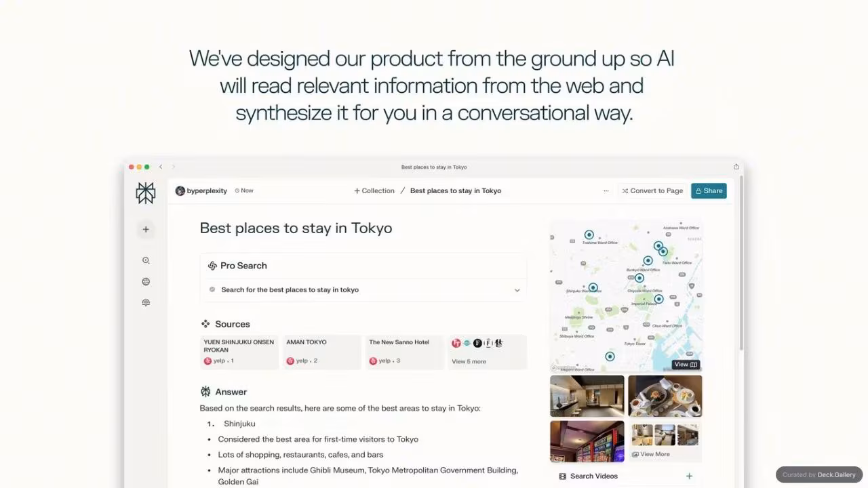Click Convert to Page button
868x488 pixels.
pyautogui.click(x=652, y=191)
